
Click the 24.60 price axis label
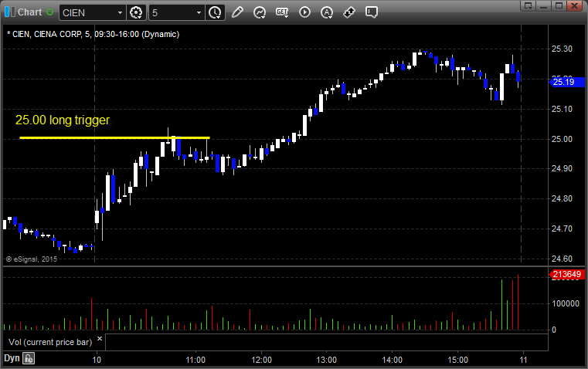click(x=562, y=259)
